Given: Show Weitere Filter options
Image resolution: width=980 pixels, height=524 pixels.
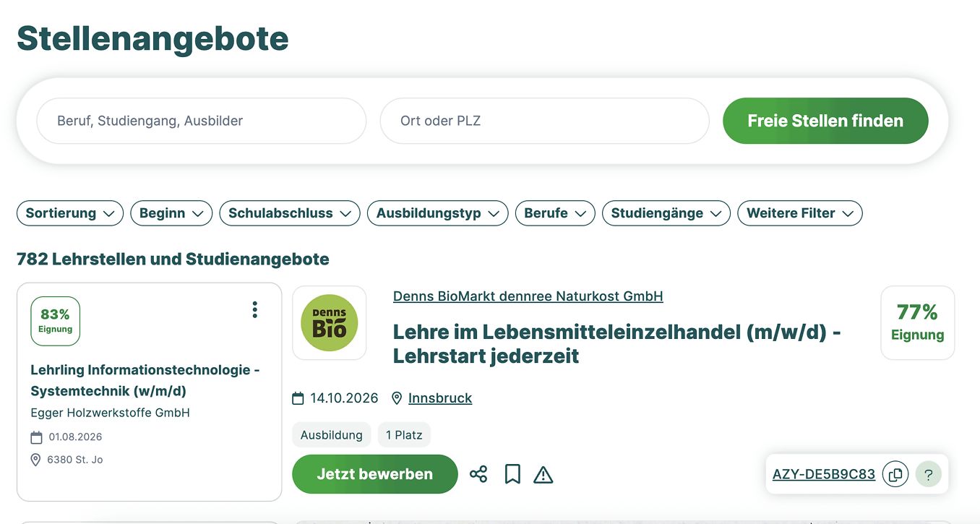Looking at the screenshot, I should (799, 213).
